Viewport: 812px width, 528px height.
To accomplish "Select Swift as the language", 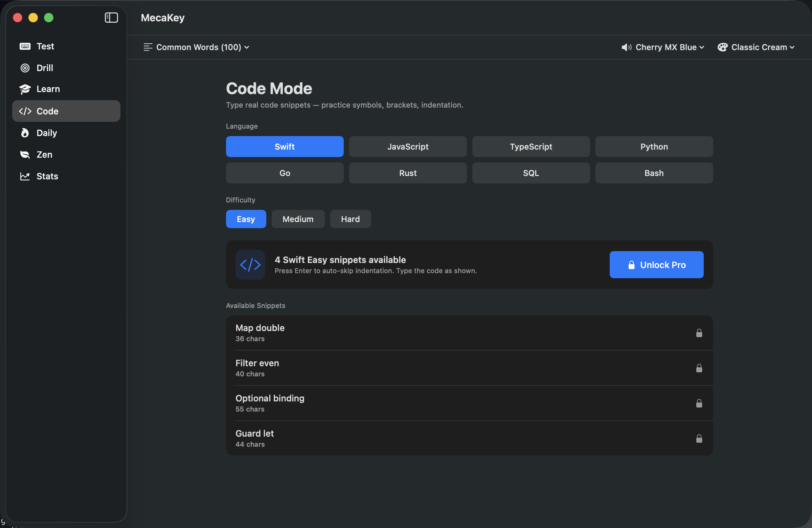I will tap(285, 147).
